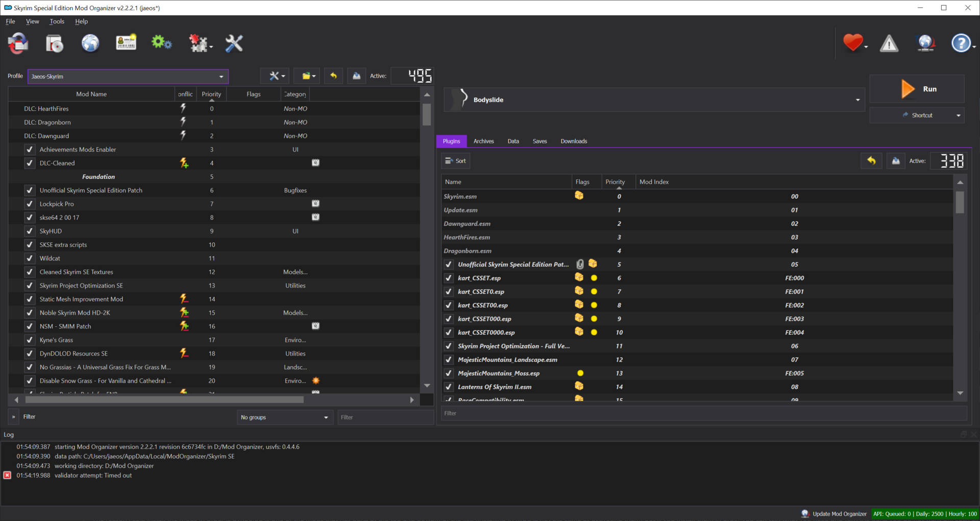Restore plugin list backup with yellow arrow icon
Screen dimensions: 980x521
pyautogui.click(x=871, y=161)
